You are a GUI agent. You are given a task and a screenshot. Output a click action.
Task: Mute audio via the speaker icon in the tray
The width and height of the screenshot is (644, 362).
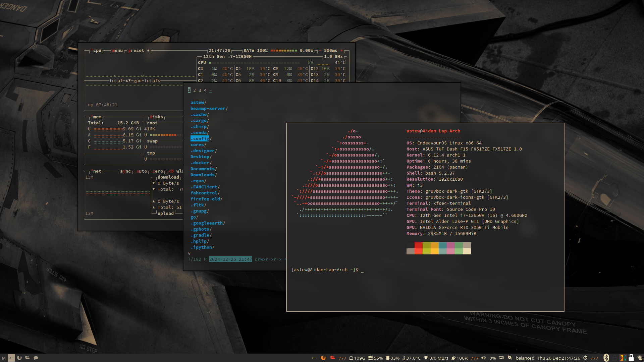click(x=483, y=358)
